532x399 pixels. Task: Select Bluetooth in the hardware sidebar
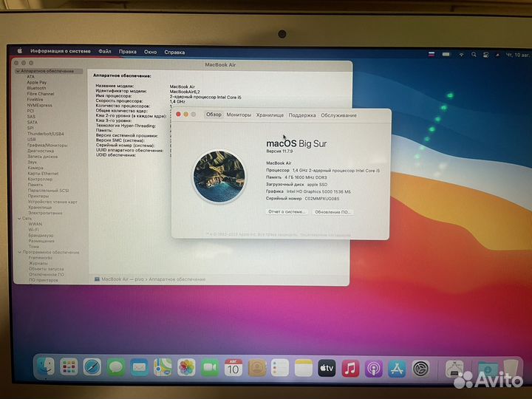click(36, 88)
